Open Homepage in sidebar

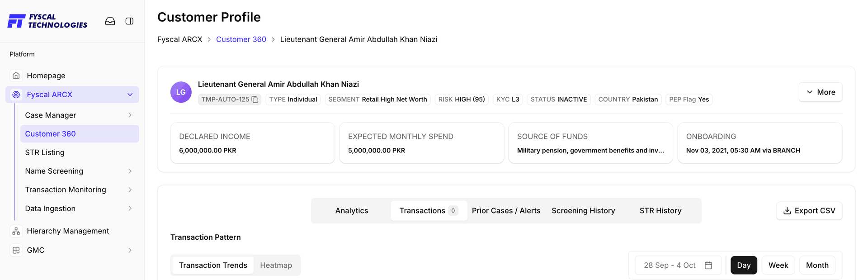click(x=72, y=76)
